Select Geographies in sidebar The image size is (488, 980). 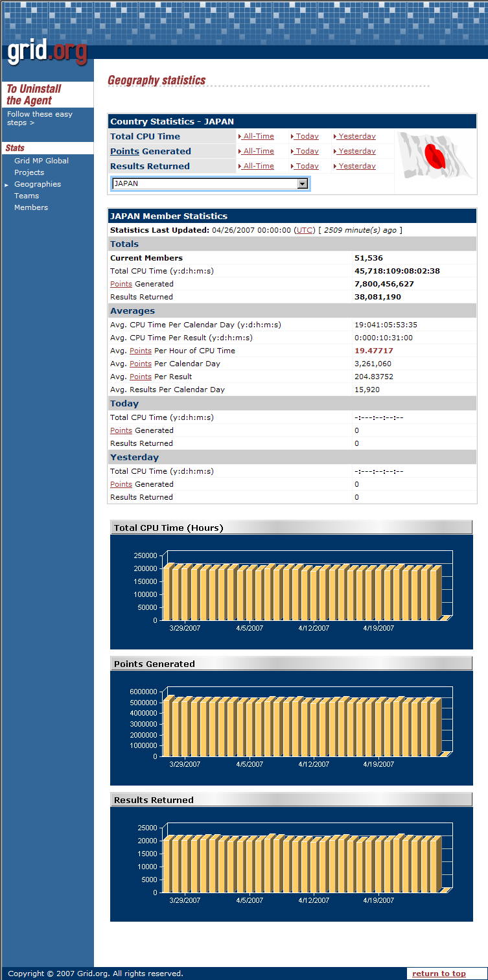pos(38,184)
